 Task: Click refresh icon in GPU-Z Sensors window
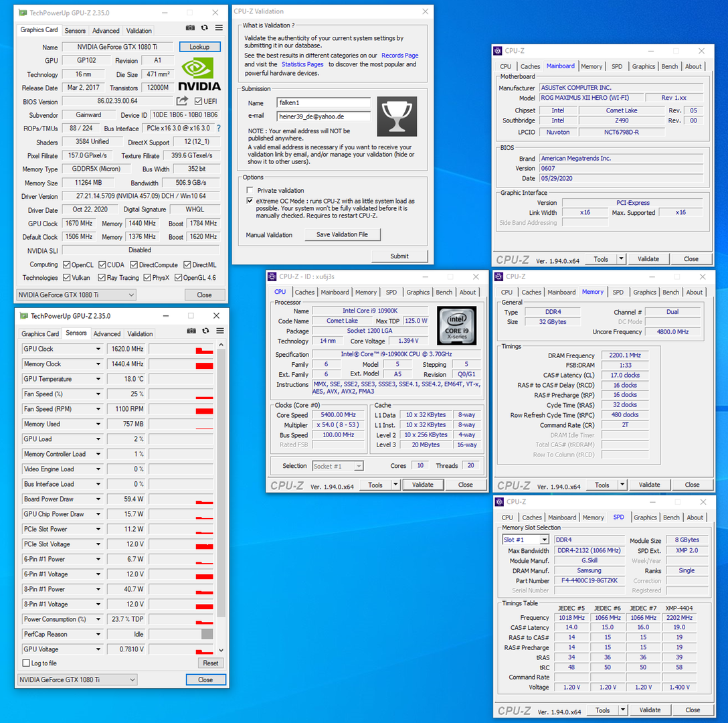[x=205, y=331]
